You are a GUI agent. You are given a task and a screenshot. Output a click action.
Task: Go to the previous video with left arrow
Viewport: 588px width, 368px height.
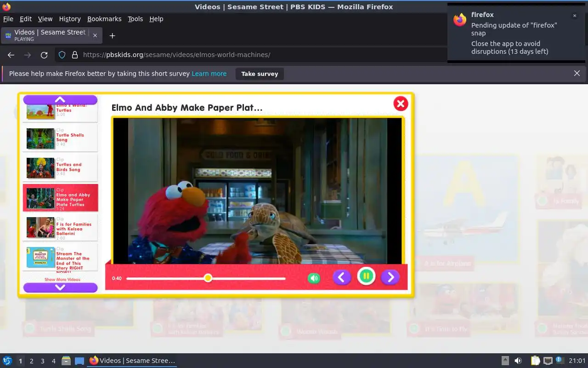pyautogui.click(x=341, y=277)
